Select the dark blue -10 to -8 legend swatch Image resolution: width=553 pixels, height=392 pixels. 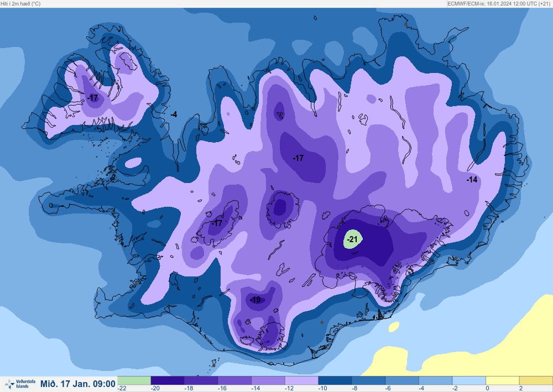coord(335,380)
